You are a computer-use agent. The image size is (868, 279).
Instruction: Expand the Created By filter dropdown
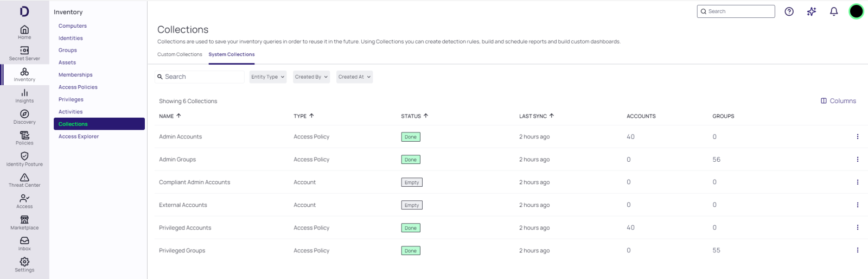[x=311, y=77]
